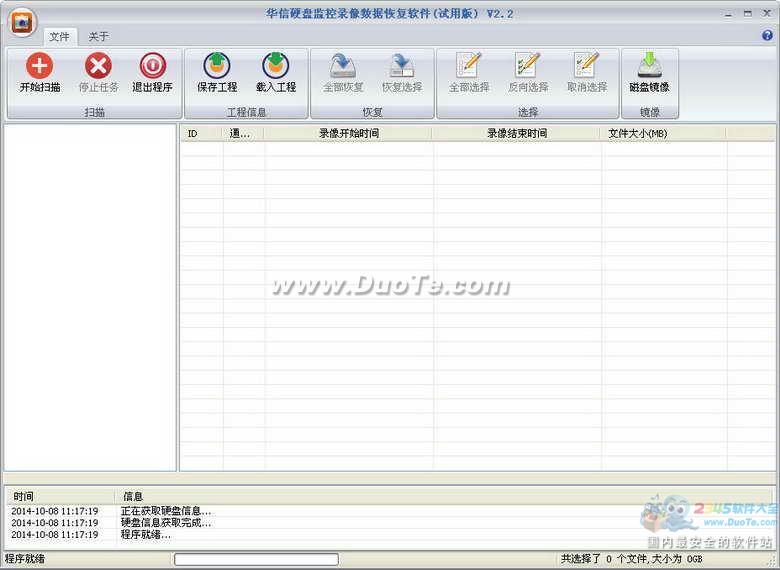Select log row 正在获取硬盘信息...
Viewport: 780px width, 570px height.
[388, 511]
